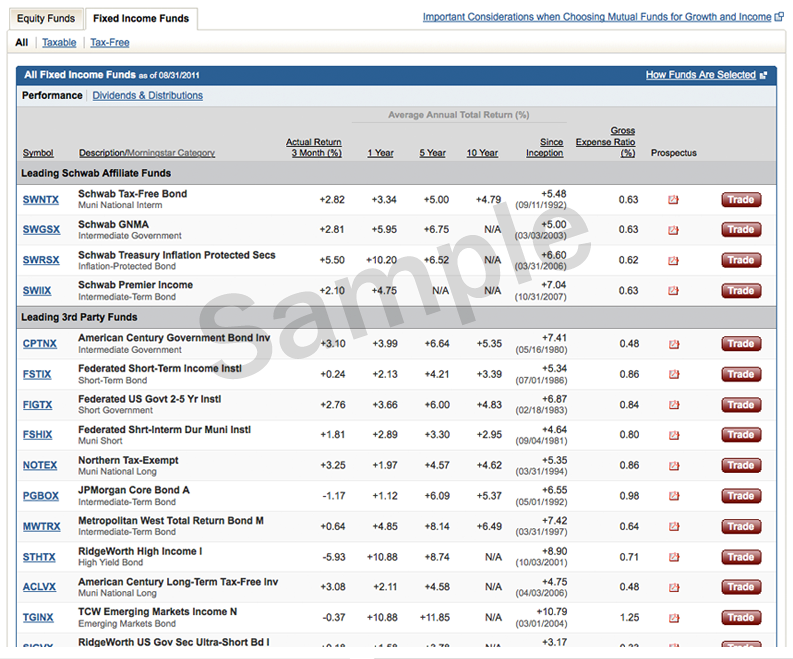793x659 pixels.
Task: Open prospectus PDF icon for STHTX
Action: [674, 557]
